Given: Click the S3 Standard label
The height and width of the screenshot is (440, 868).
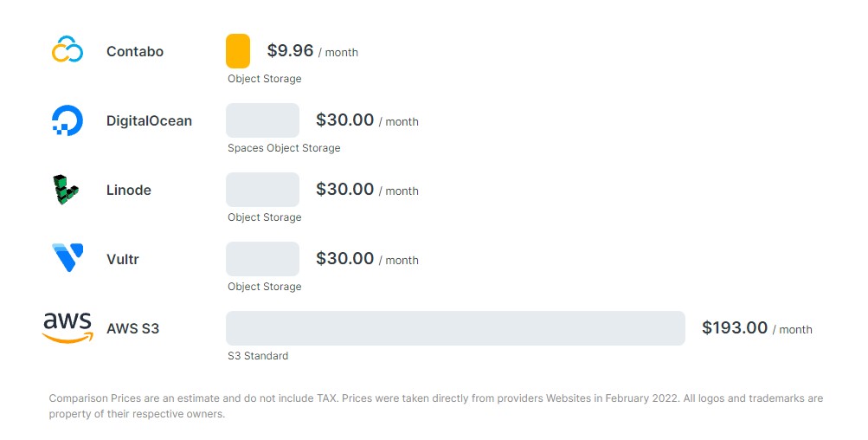Looking at the screenshot, I should [258, 356].
